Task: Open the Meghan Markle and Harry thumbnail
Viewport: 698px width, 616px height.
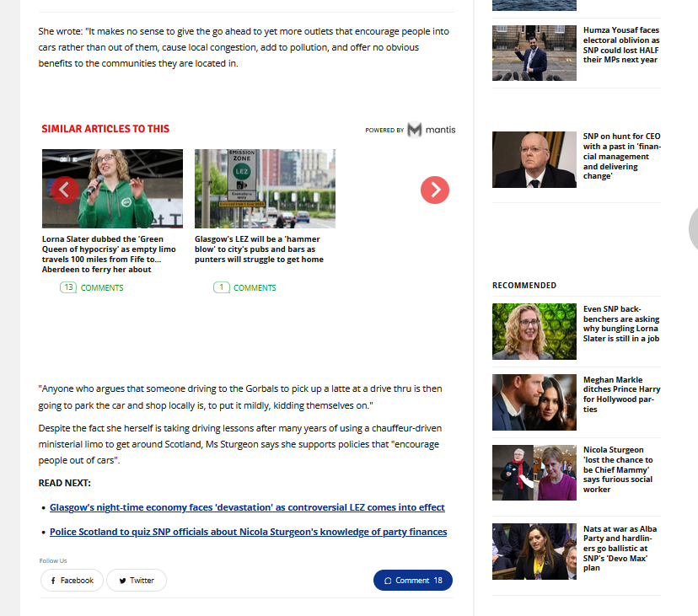Action: (534, 402)
